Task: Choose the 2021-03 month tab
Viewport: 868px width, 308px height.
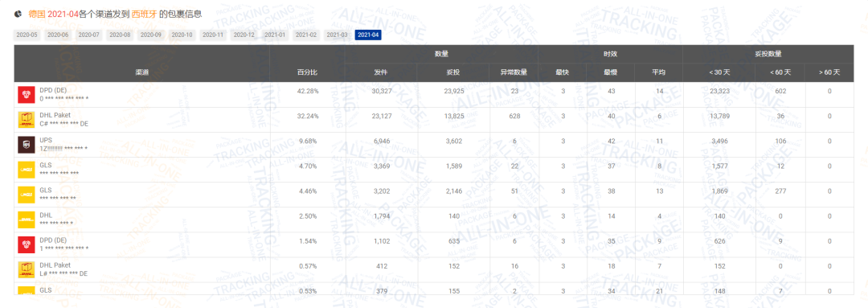Action: (x=337, y=35)
